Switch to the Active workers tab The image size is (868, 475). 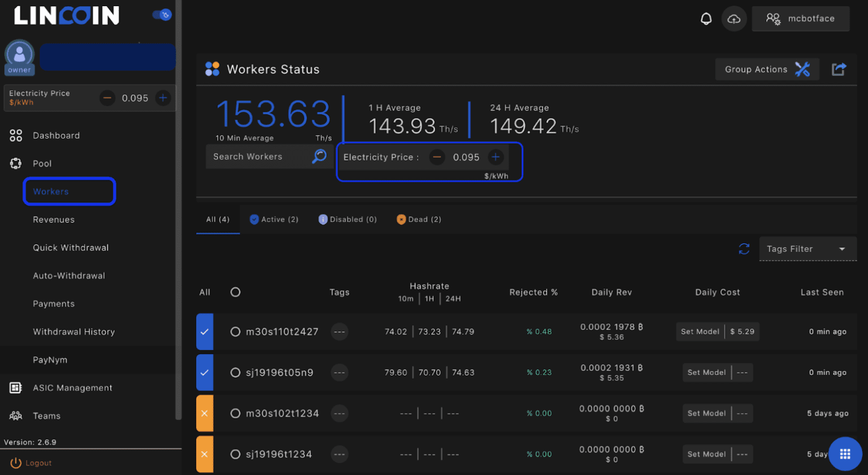tap(274, 219)
